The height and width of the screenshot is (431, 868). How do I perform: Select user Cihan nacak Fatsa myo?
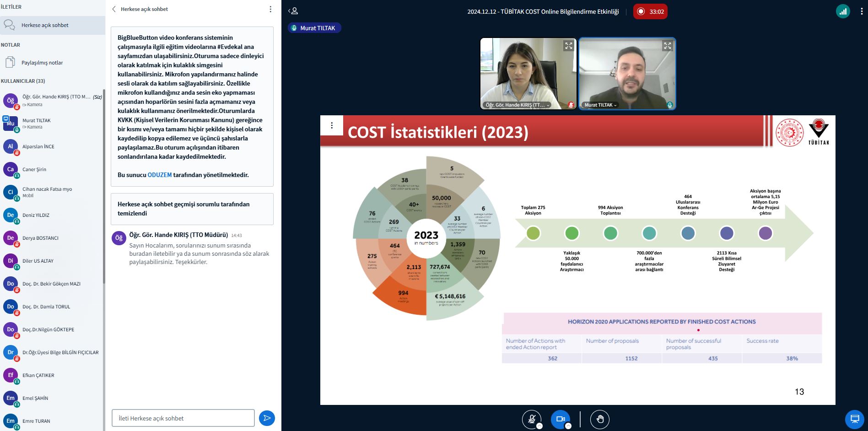(x=52, y=192)
